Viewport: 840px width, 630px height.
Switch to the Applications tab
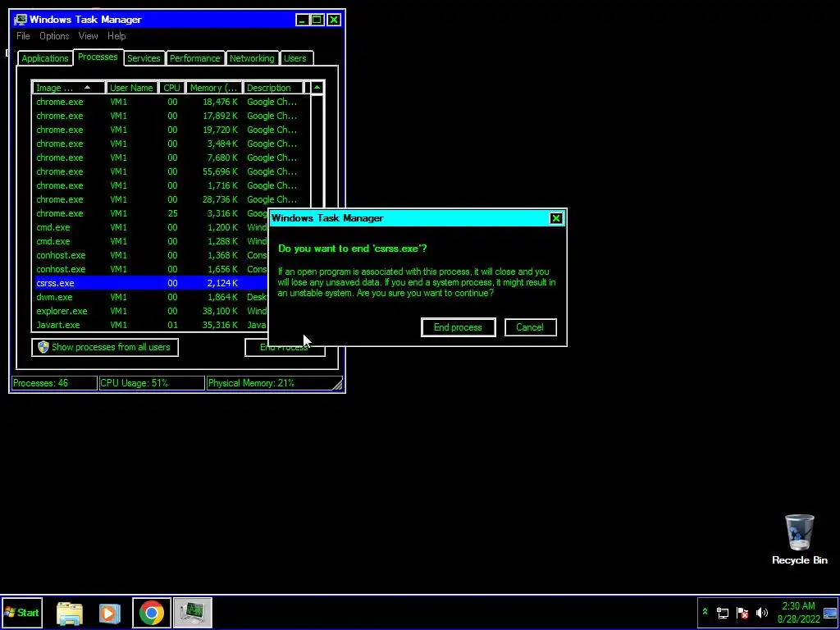tap(45, 58)
